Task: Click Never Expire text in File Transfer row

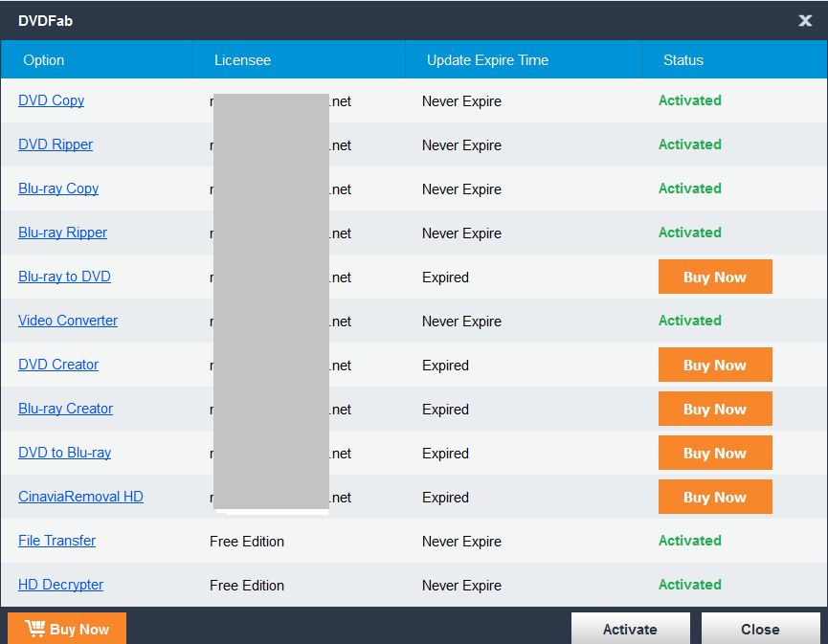Action: [x=461, y=542]
